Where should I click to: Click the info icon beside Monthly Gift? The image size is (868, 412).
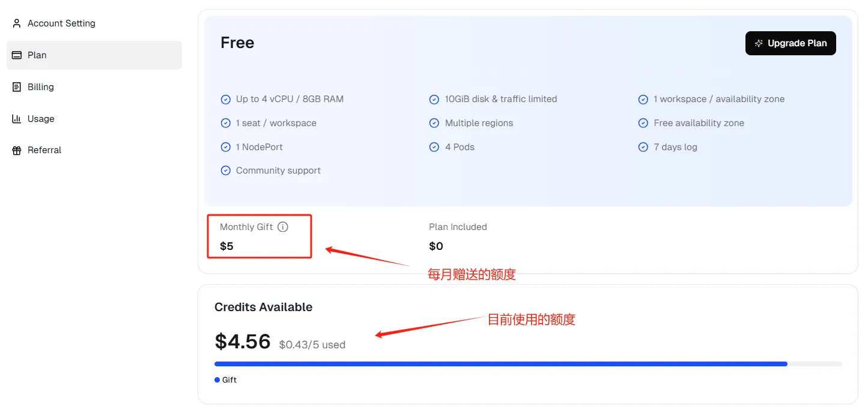click(283, 227)
